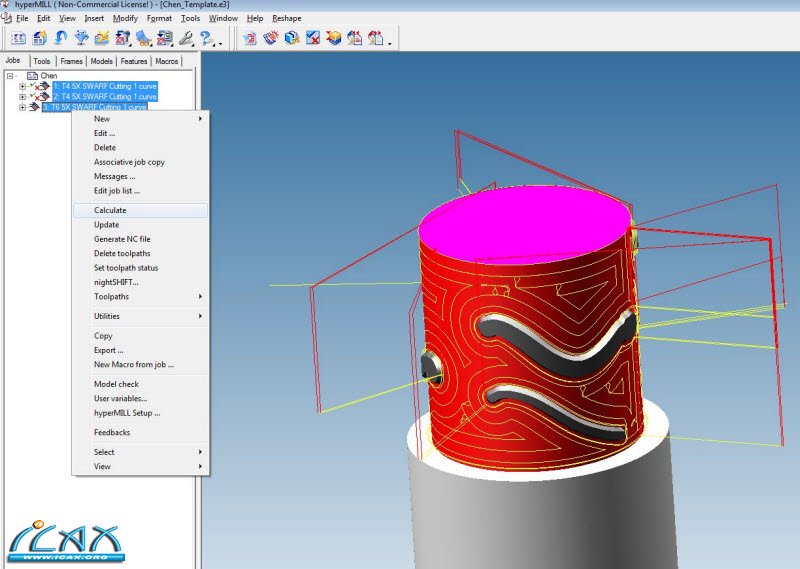Switch to the Frames tab
Viewport: 800px width, 569px height.
coord(71,61)
